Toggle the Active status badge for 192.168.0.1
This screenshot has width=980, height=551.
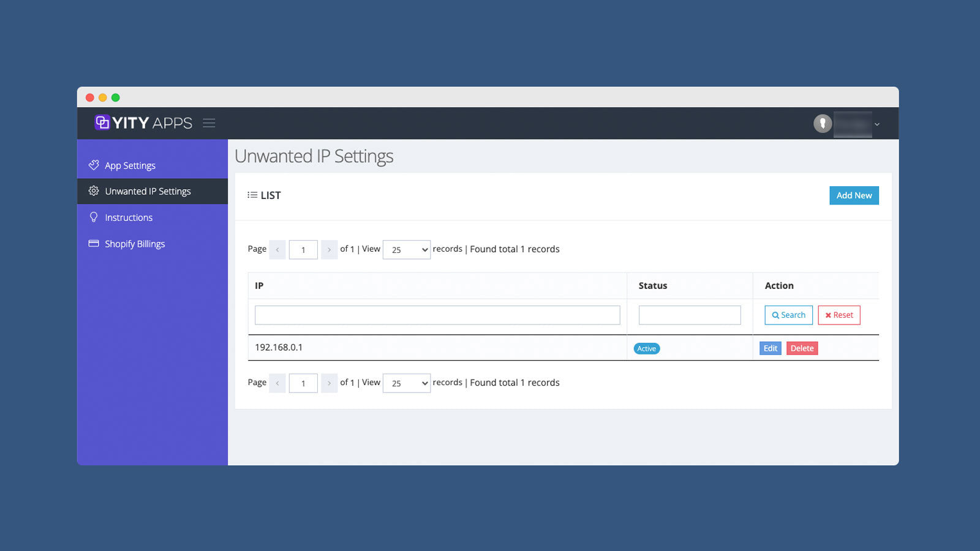(x=646, y=348)
